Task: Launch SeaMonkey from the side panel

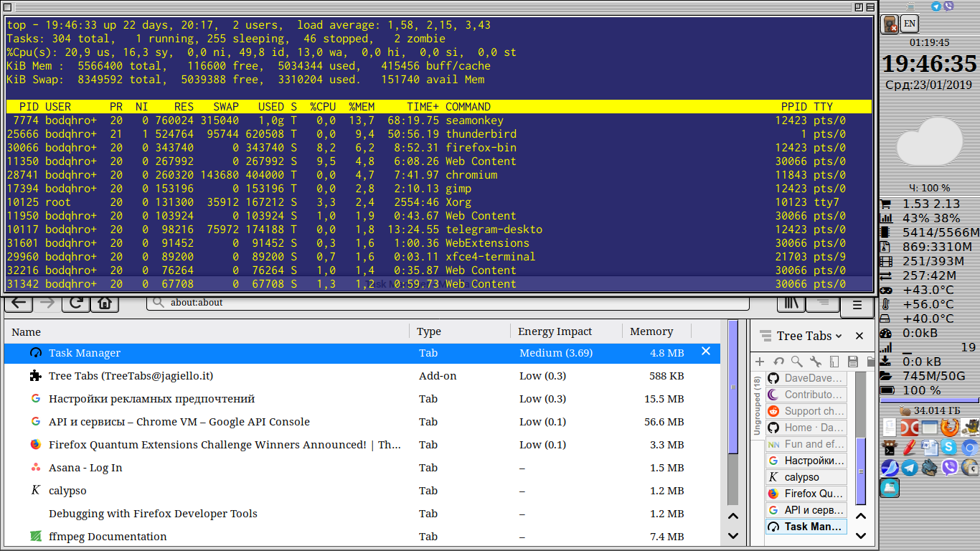Action: click(x=890, y=468)
